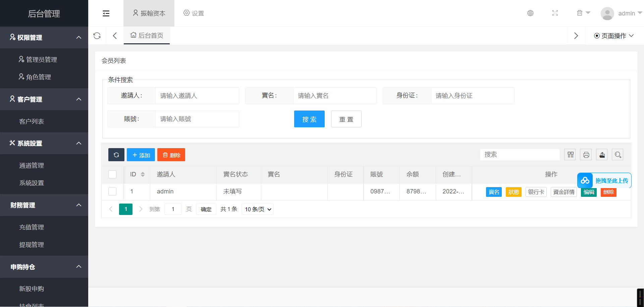The image size is (644, 307).
Task: Open the 10条/页 page size dropdown
Action: 257,209
